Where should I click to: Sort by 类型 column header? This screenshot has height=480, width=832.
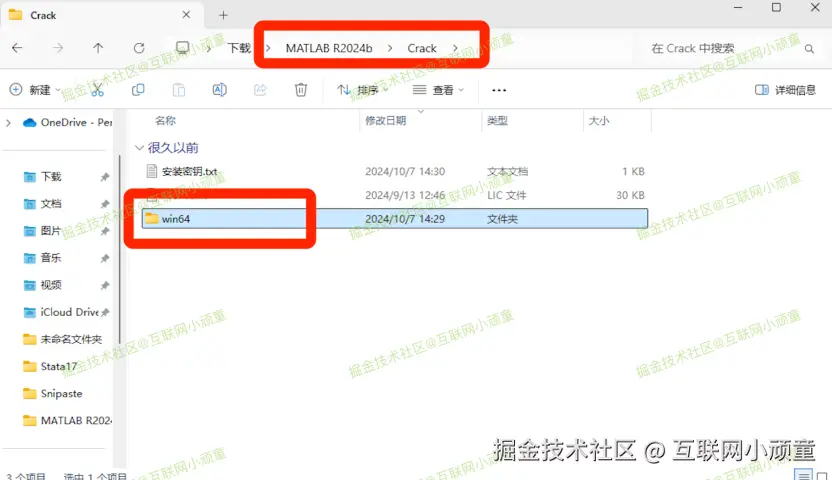coord(497,121)
